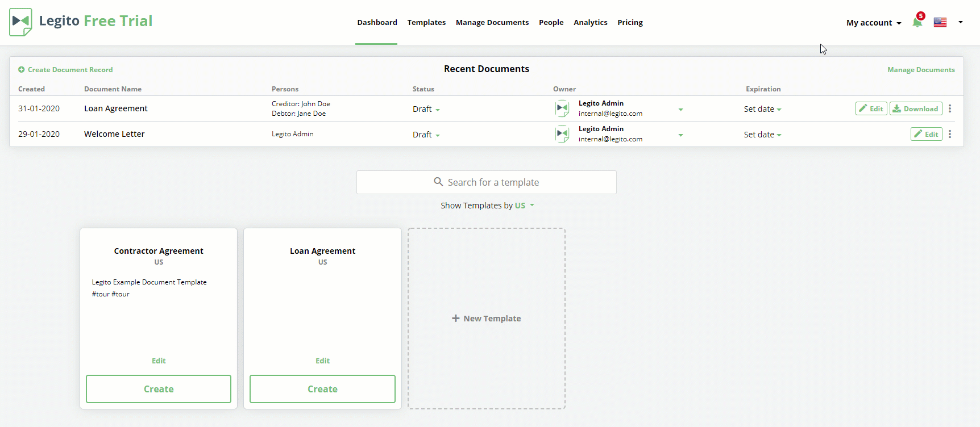980x427 pixels.
Task: Click the US flag language icon
Action: coord(940,23)
